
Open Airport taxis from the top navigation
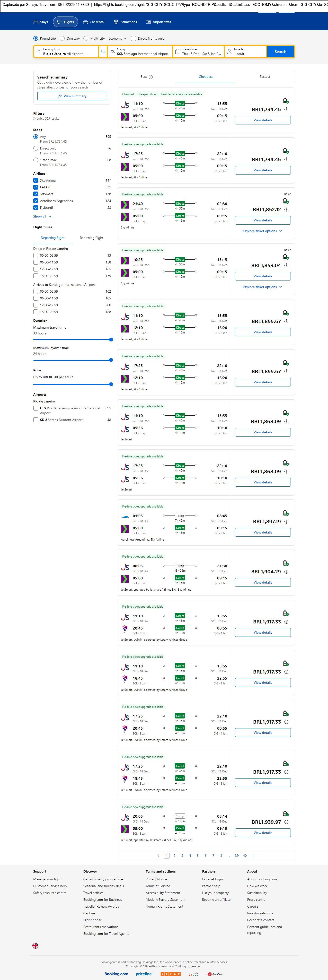[x=159, y=22]
